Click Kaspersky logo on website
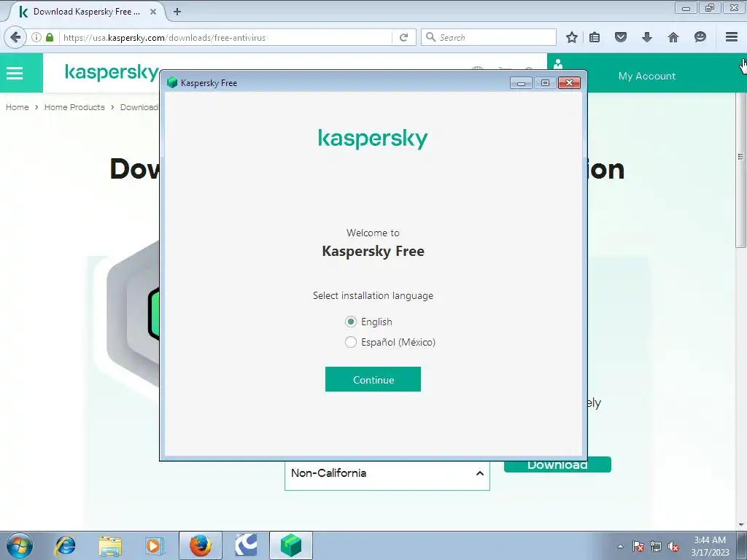The width and height of the screenshot is (747, 560). pos(112,72)
